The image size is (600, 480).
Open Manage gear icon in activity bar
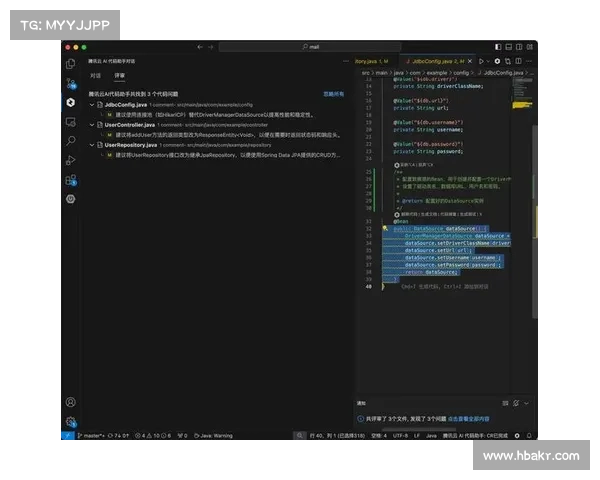71,422
